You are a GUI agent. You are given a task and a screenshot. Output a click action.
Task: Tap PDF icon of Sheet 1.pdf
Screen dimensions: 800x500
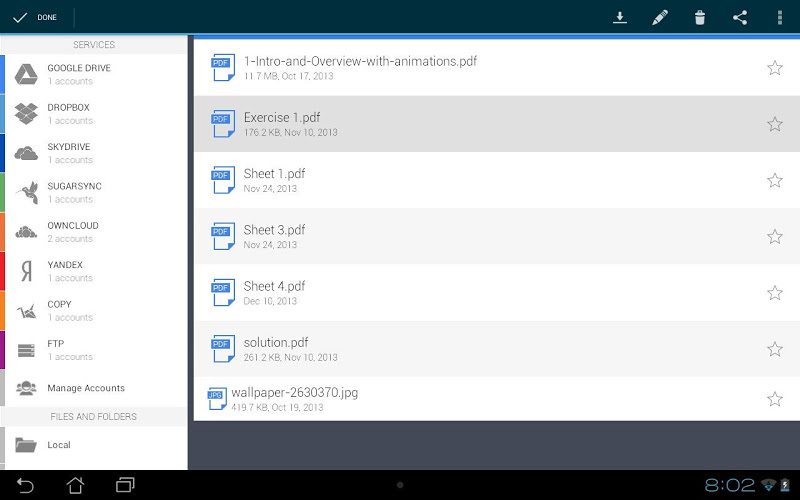(223, 180)
